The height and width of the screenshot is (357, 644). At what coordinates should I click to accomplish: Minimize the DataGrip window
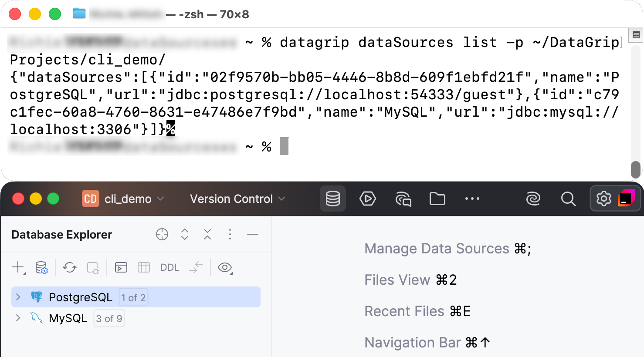pos(36,199)
